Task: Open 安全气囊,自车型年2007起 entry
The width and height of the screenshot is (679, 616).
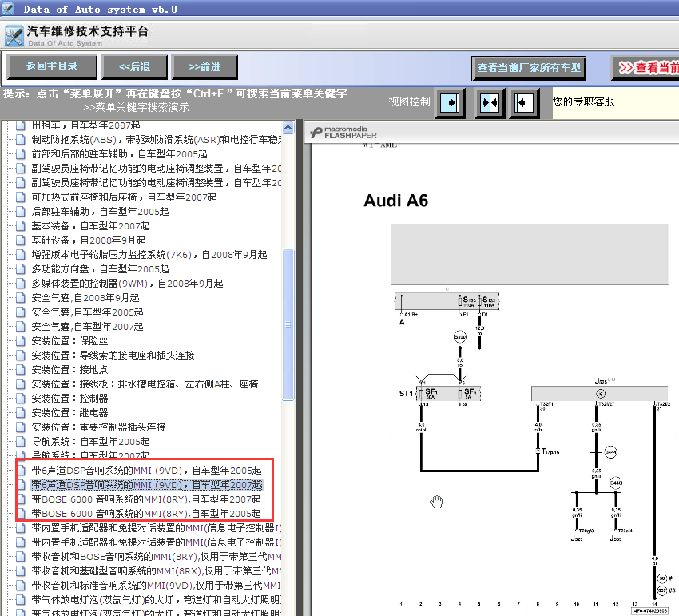Action: [x=87, y=326]
